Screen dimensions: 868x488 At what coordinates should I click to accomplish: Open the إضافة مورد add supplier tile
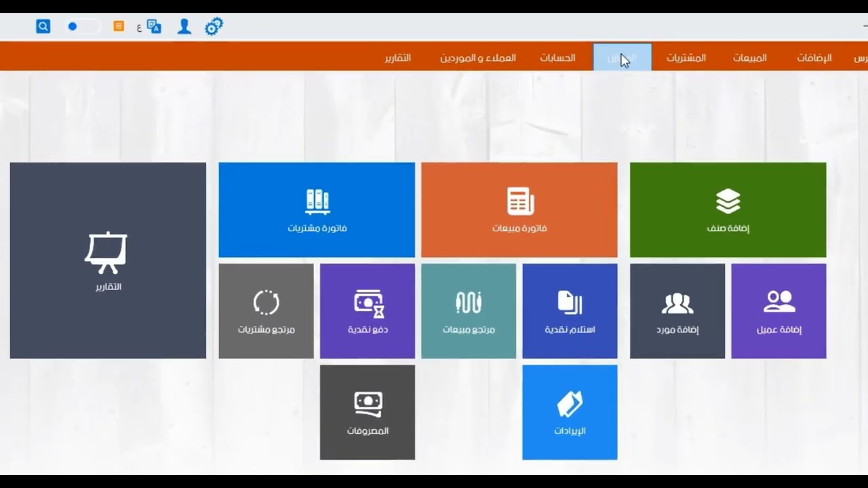(x=677, y=311)
